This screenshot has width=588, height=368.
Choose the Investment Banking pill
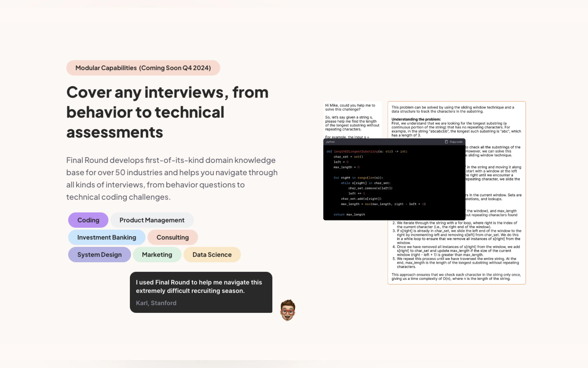[x=107, y=237]
